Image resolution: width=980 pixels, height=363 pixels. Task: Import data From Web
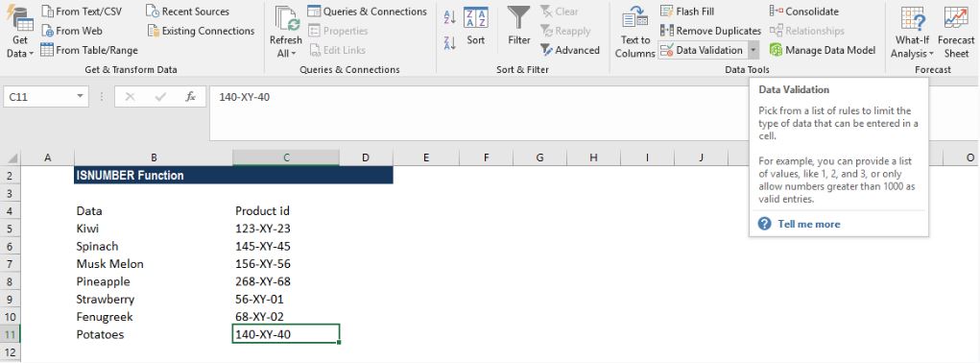tap(72, 31)
